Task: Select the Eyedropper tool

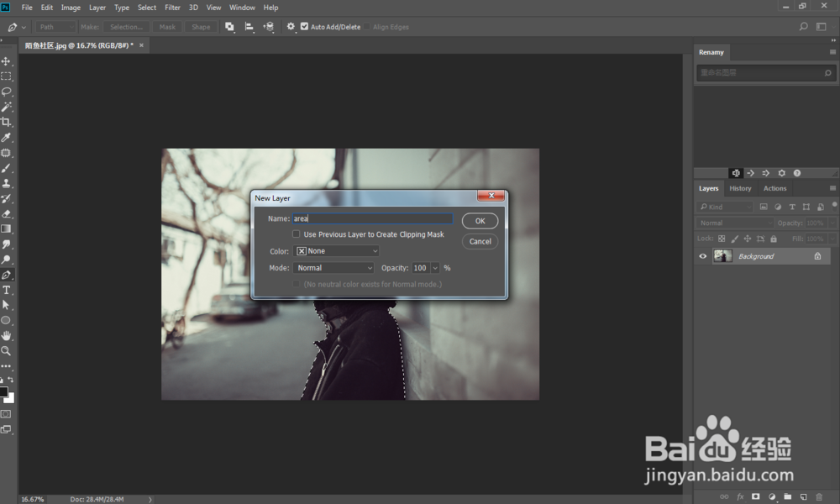Action: [x=6, y=138]
